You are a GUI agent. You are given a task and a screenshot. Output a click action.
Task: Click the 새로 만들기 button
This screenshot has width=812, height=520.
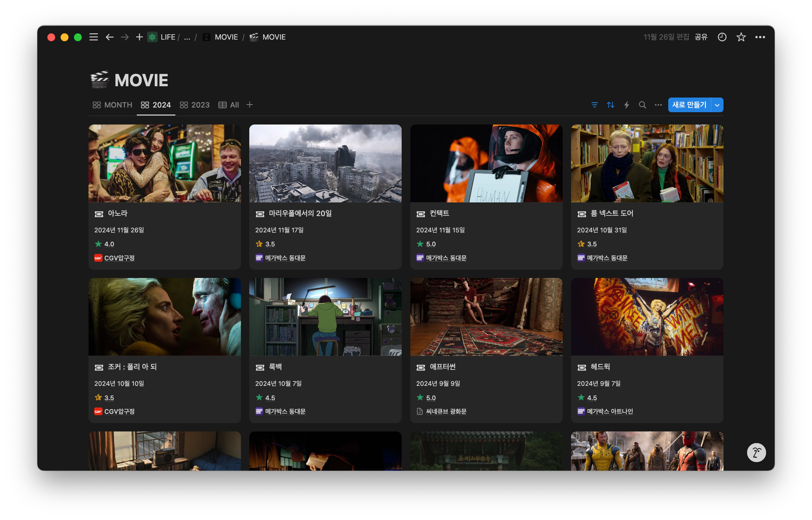click(x=689, y=105)
